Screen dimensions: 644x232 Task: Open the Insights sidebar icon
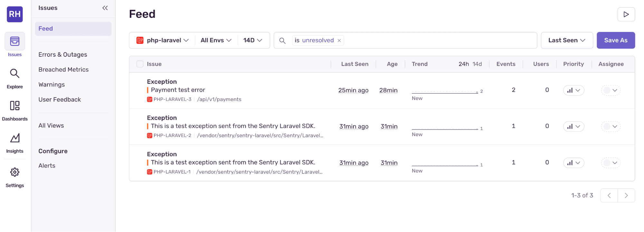[x=15, y=143]
